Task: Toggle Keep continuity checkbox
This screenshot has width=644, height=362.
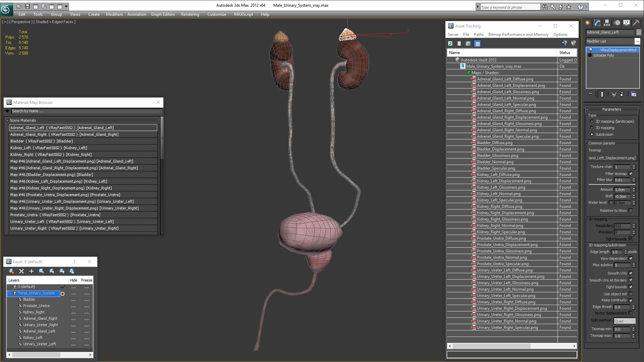Action: [631, 300]
